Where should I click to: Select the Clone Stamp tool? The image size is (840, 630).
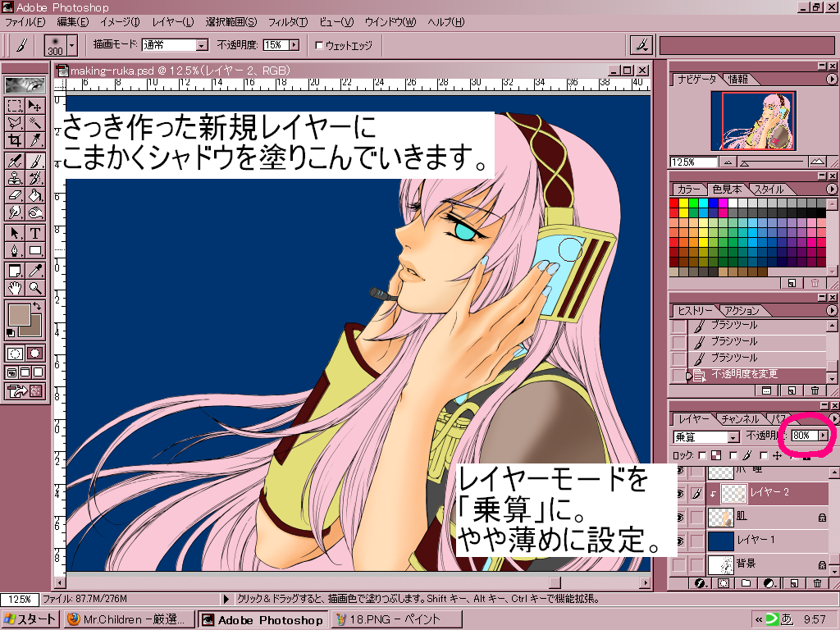coord(15,178)
